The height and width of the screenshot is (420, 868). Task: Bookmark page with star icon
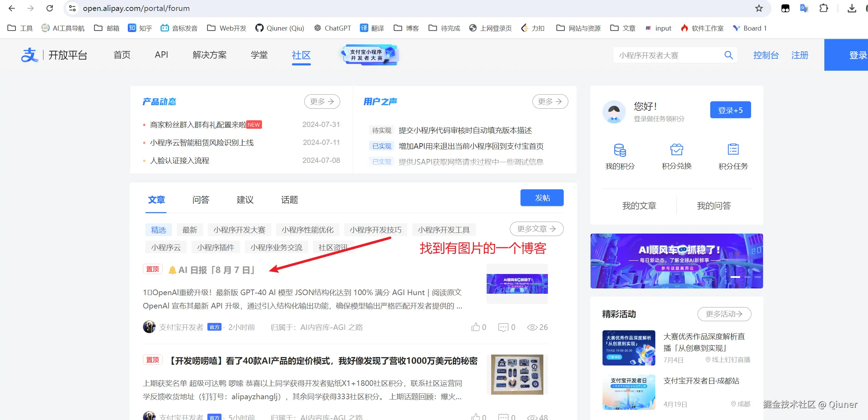coord(759,8)
